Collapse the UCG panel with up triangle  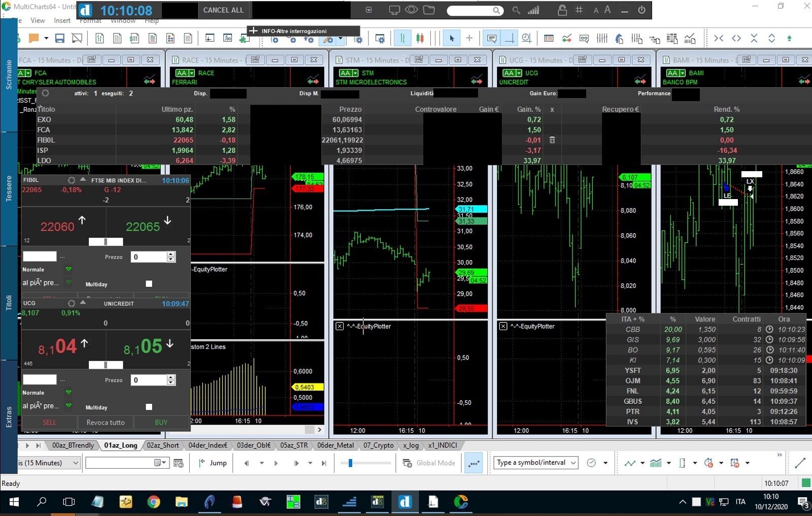coord(83,303)
